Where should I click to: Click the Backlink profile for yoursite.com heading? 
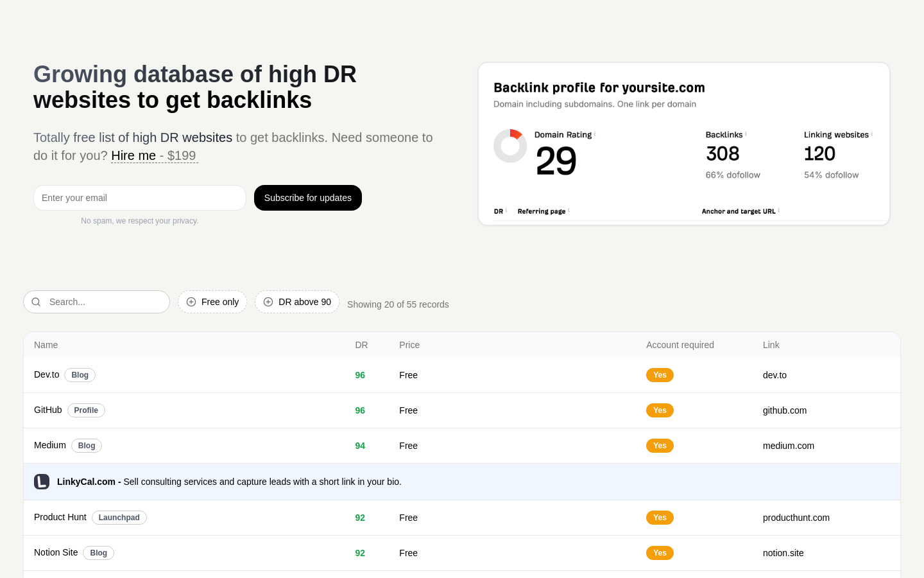[x=599, y=88]
